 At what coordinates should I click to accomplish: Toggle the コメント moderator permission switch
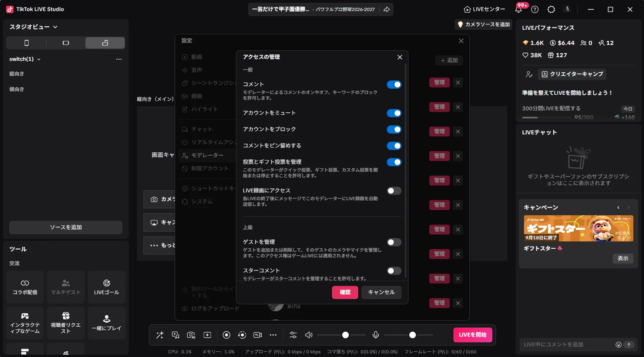[394, 85]
